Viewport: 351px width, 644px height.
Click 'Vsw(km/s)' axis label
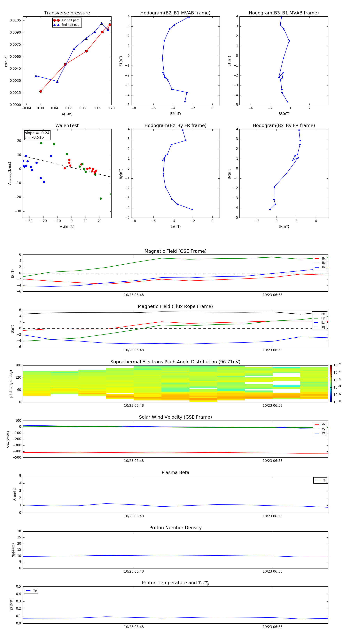[x=8, y=439]
